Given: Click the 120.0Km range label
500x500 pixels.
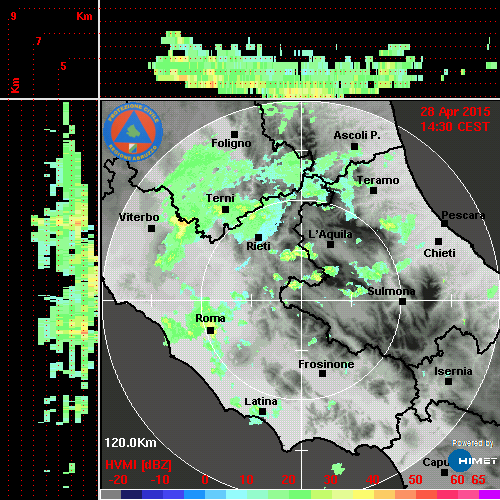Looking at the screenshot, I should pos(130,443).
